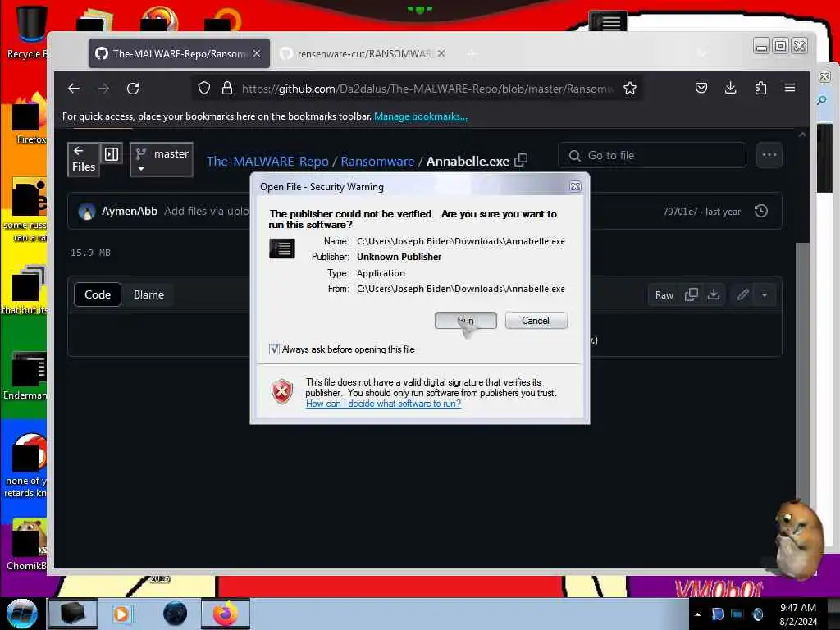Click Firefox in the taskbar
Viewport: 840px width, 630px height.
point(226,614)
